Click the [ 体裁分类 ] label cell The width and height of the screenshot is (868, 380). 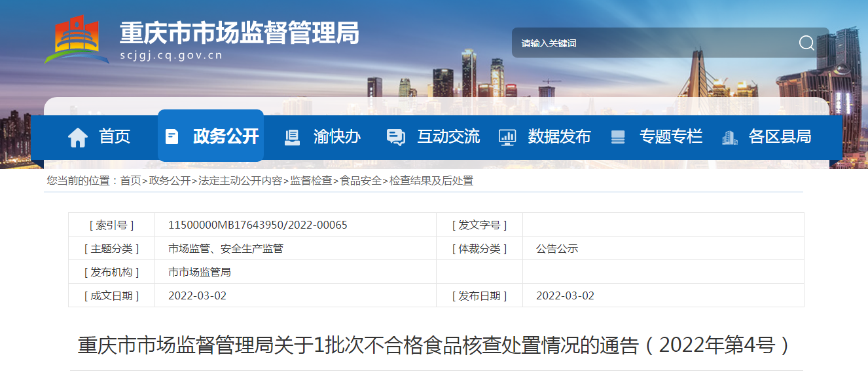[479, 249]
